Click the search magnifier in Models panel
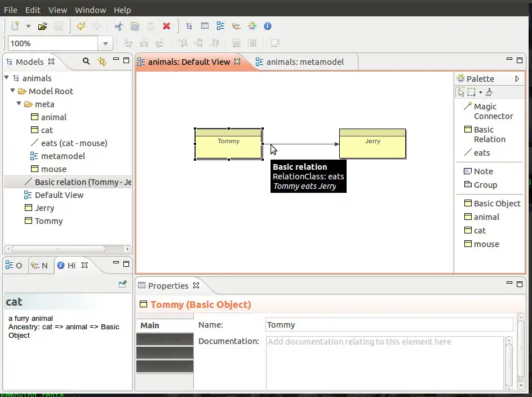Image resolution: width=532 pixels, height=397 pixels. [x=86, y=61]
